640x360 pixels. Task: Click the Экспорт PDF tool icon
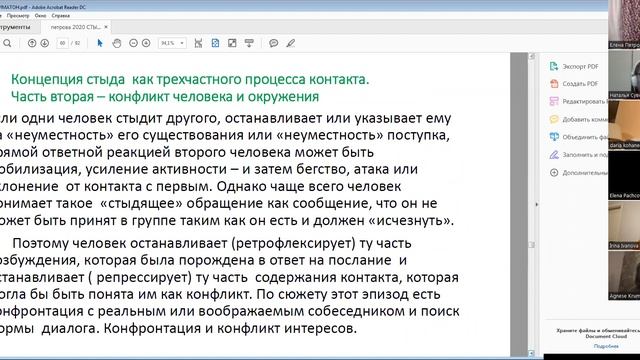point(554,66)
